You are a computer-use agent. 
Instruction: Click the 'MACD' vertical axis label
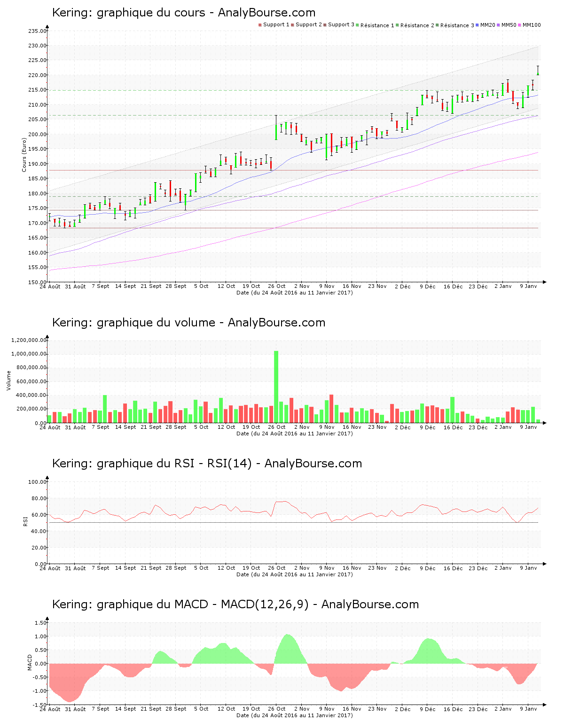(x=30, y=662)
